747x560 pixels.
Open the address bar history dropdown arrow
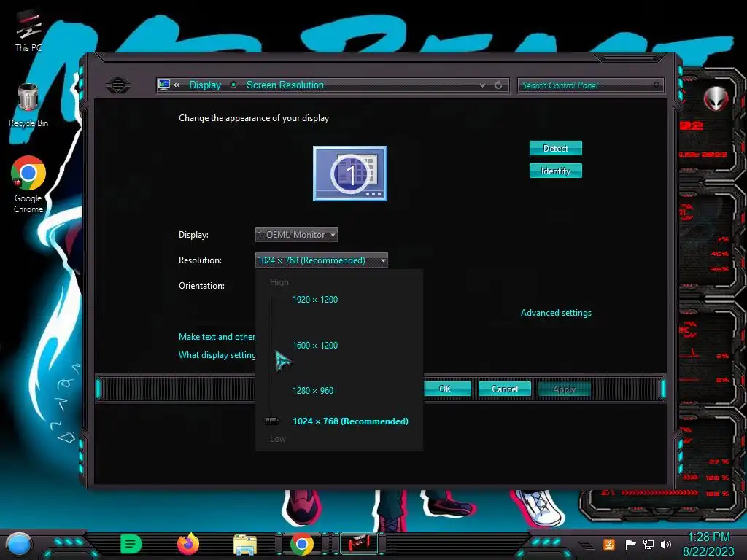(x=483, y=85)
